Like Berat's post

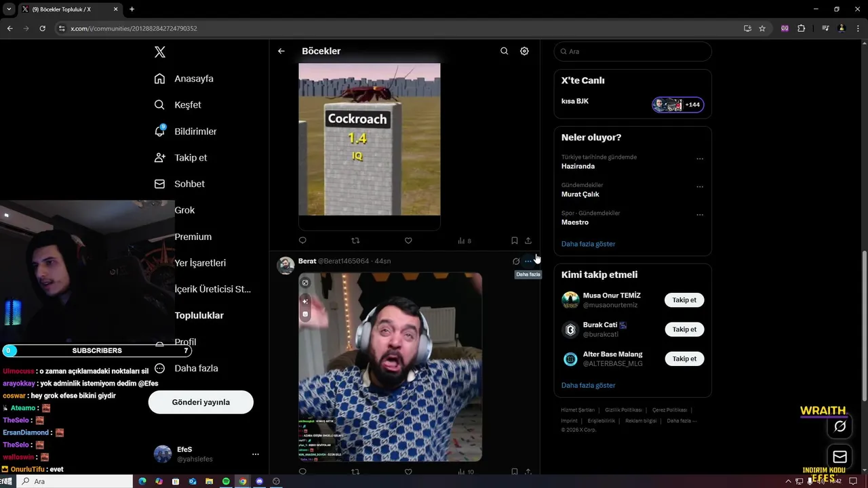click(408, 472)
